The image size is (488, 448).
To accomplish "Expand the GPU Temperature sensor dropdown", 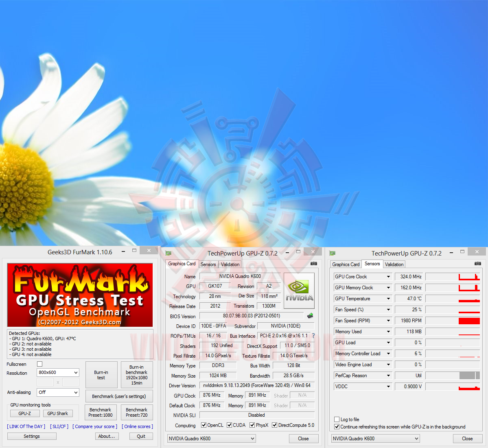I will click(388, 299).
